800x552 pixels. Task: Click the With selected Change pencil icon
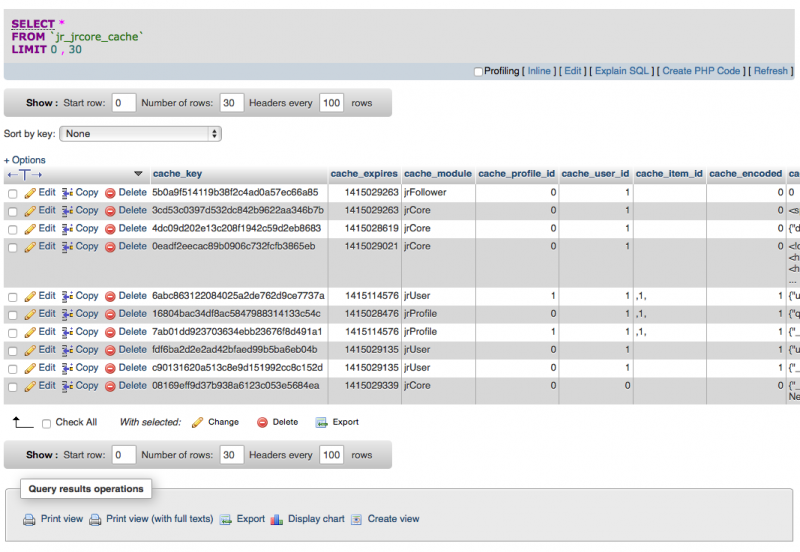coord(197,422)
